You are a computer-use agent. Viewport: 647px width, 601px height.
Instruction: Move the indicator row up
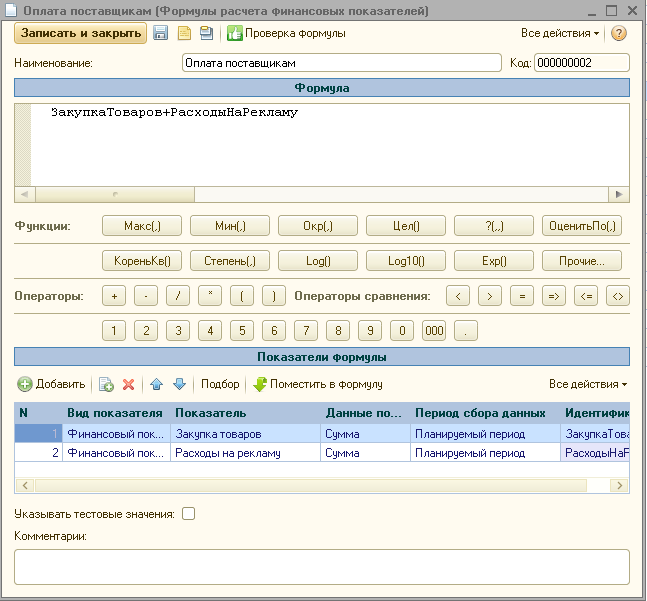(156, 384)
